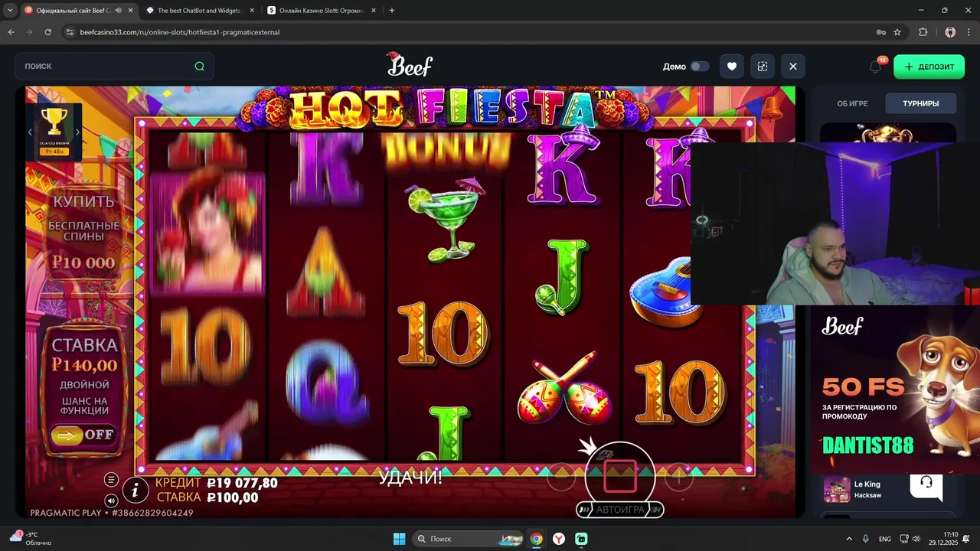Open the saved passwords key icon

[x=880, y=32]
